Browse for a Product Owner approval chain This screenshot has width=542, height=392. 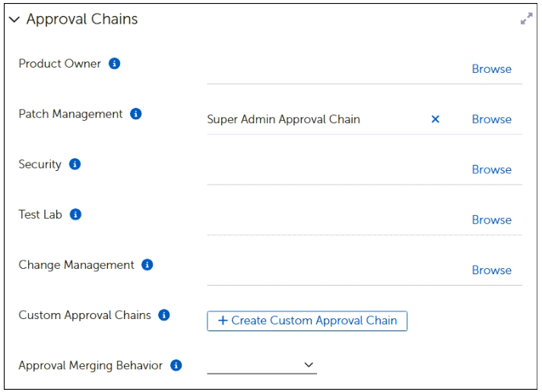click(x=491, y=69)
